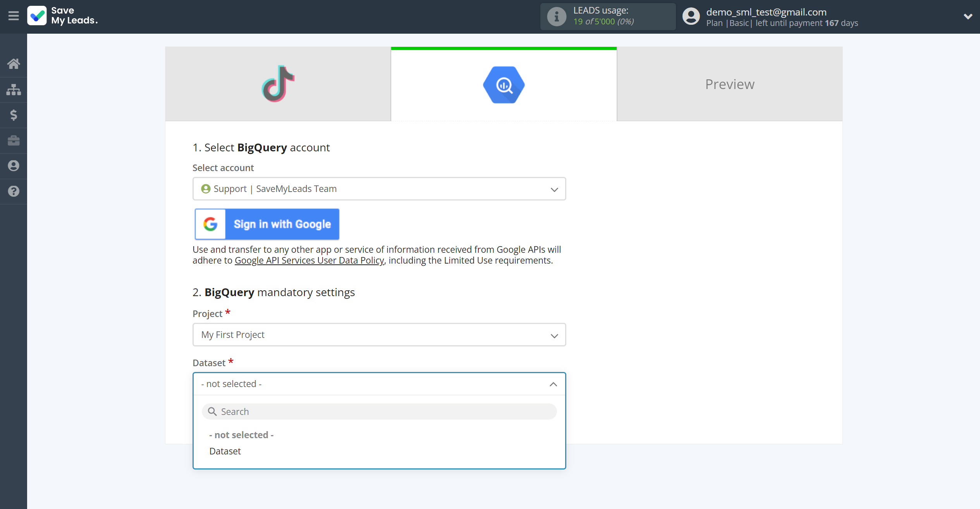980x509 pixels.
Task: Click the search magnifier icon
Action: coord(212,411)
